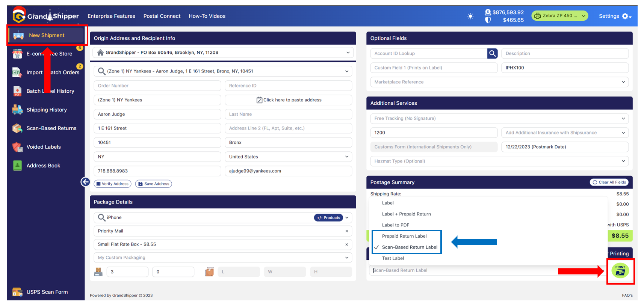Click the email field ajudge99@yankees.com

[288, 171]
